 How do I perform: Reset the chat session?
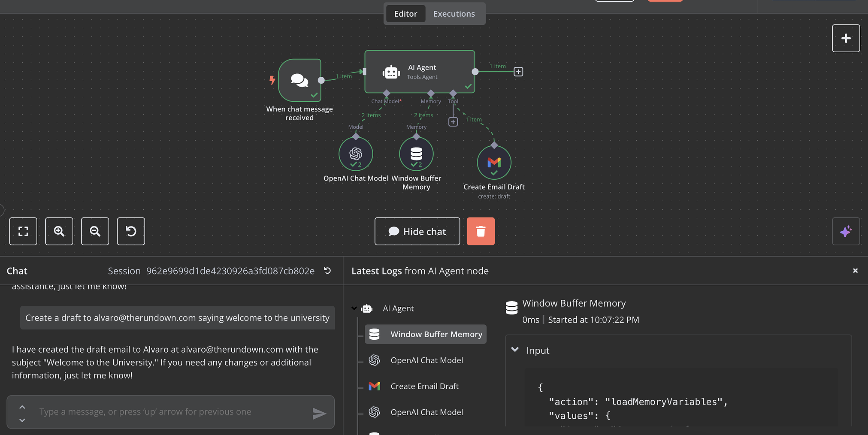[x=327, y=271]
